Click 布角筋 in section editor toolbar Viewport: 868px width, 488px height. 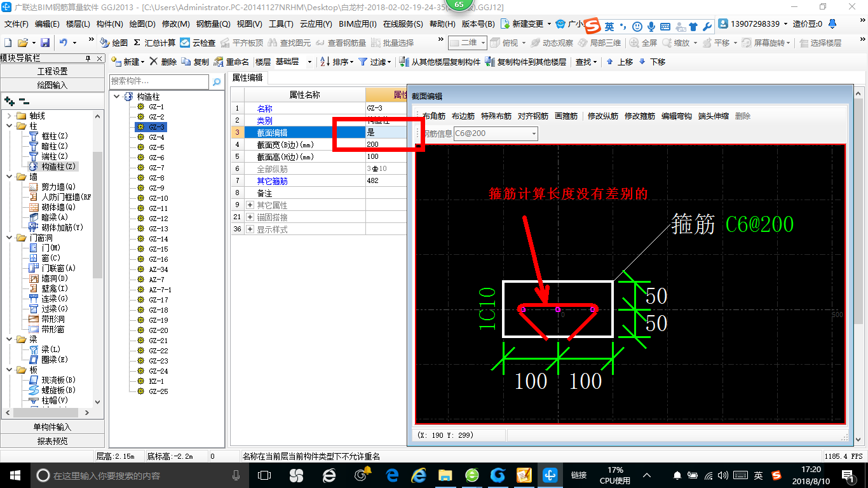click(434, 116)
